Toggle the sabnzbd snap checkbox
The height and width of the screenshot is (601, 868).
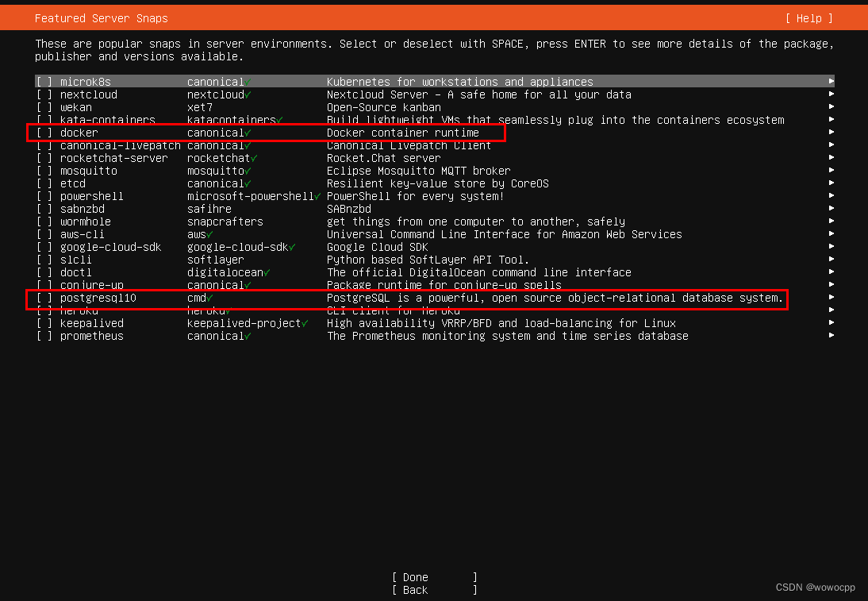coord(44,210)
